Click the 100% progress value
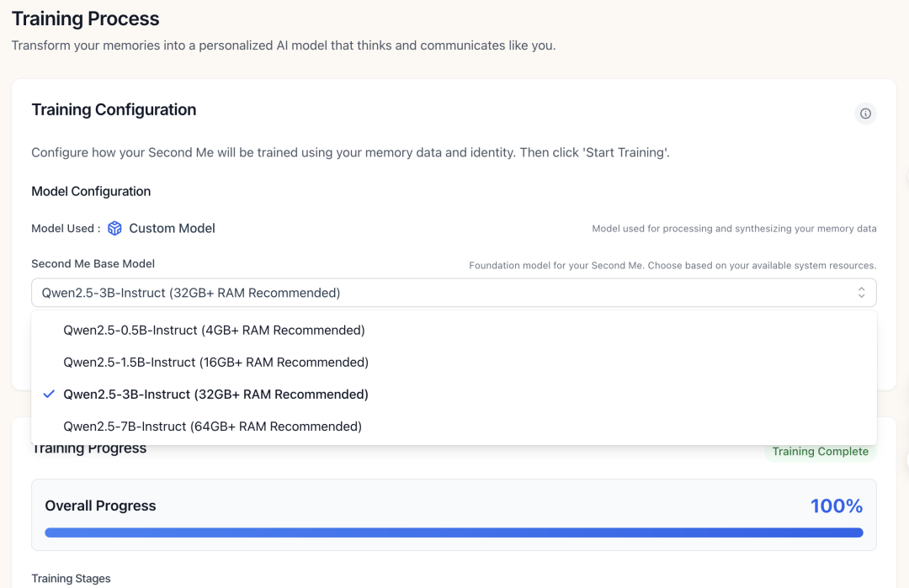The width and height of the screenshot is (909, 588). tap(836, 506)
